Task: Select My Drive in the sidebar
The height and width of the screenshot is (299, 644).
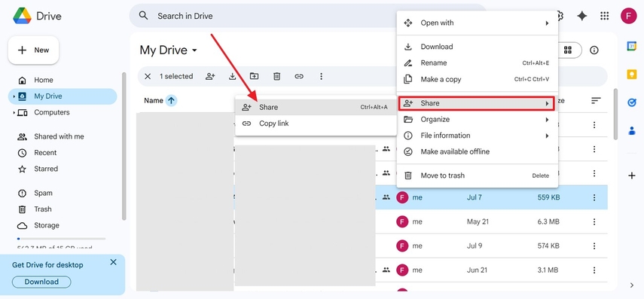Action: (x=63, y=96)
